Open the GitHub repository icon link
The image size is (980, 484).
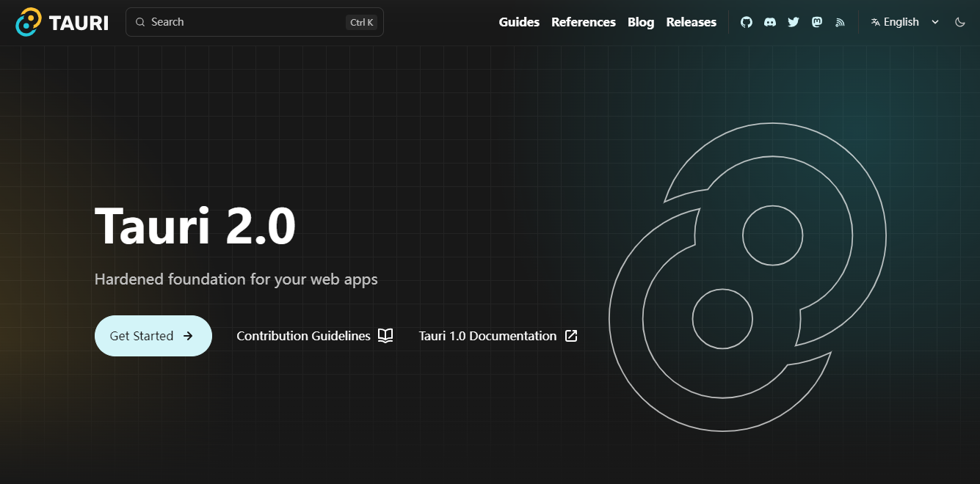point(747,22)
